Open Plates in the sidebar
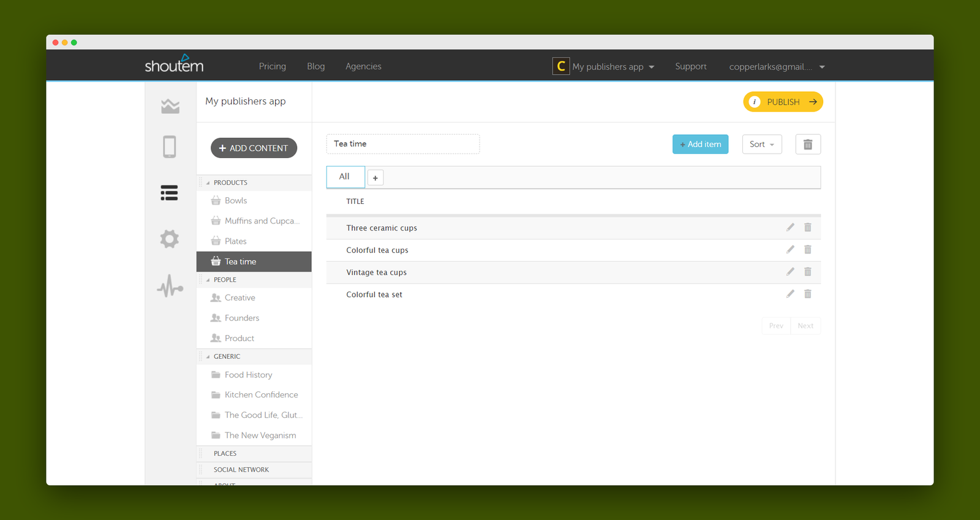Image resolution: width=980 pixels, height=520 pixels. (x=254, y=241)
